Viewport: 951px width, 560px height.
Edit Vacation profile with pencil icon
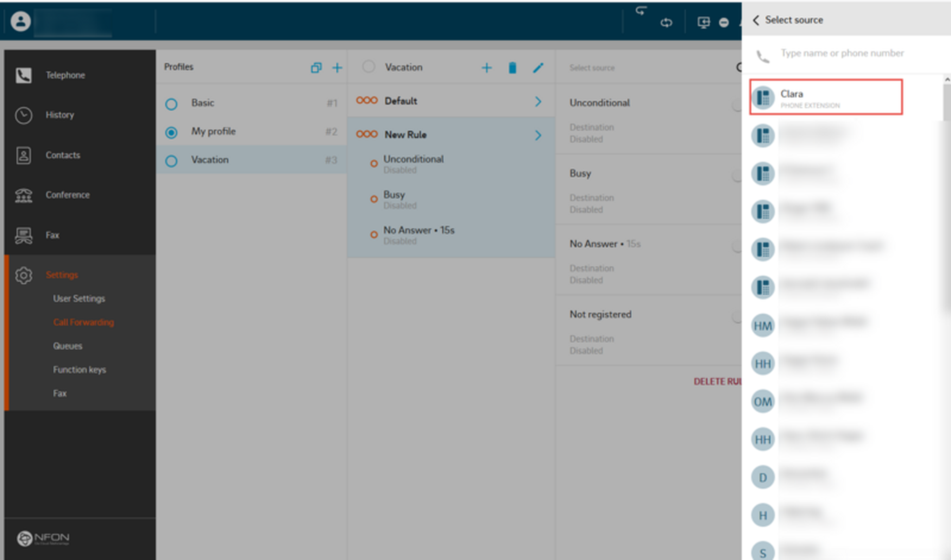[x=538, y=68]
